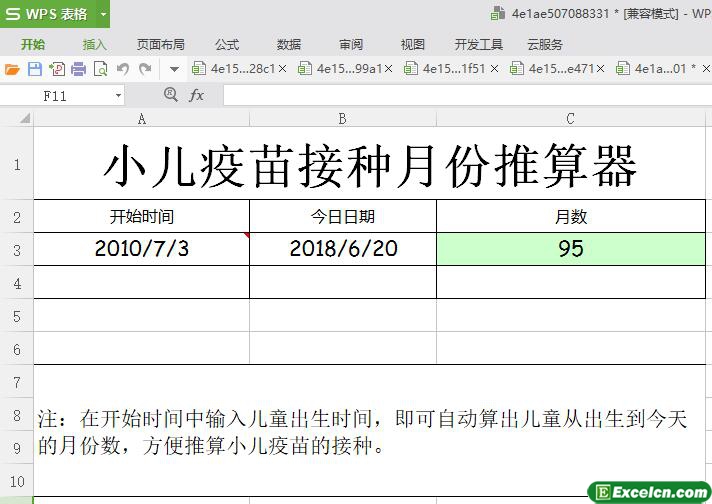712x504 pixels.
Task: Select the 今日日期 header cell
Action: pos(343,216)
